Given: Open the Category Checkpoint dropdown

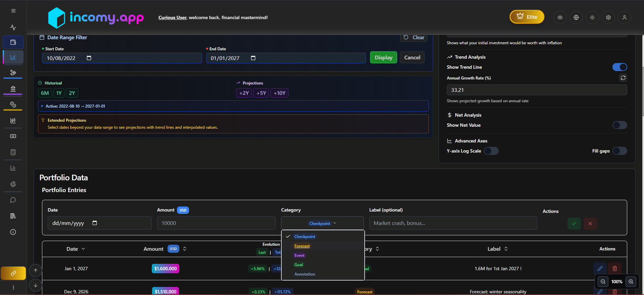Looking at the screenshot, I should (x=322, y=223).
